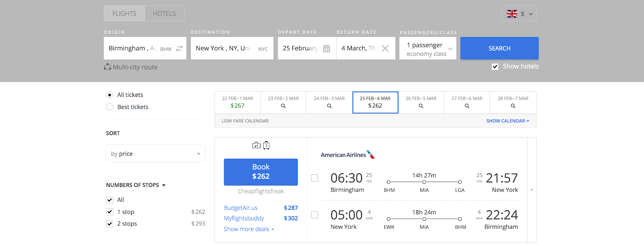Click the search icon under 23 Feb–2 Mar

(283, 106)
